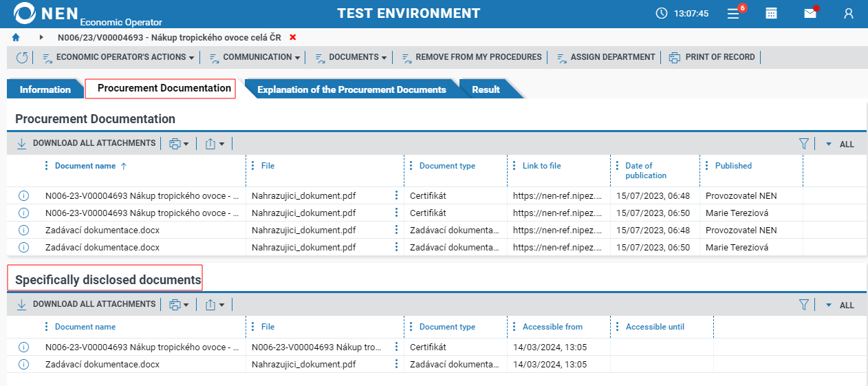Viewport: 868px width, 386px height.
Task: Open the mail messages icon
Action: [810, 14]
